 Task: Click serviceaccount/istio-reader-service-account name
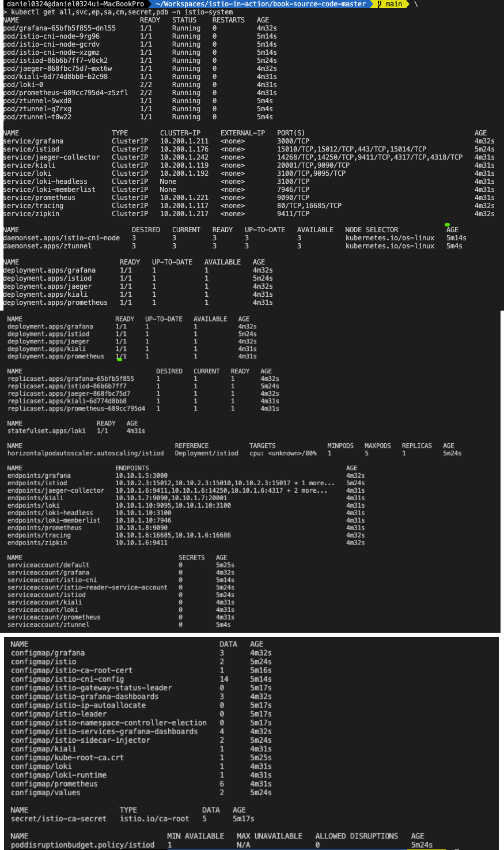88,587
